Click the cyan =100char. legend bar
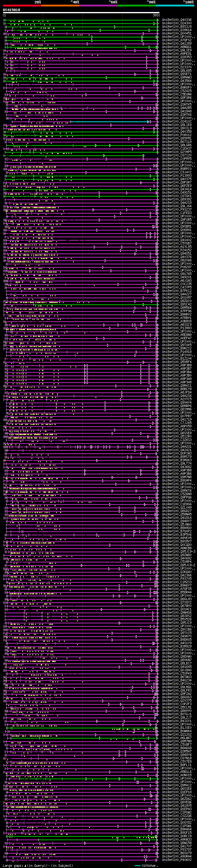 pos(138,866)
